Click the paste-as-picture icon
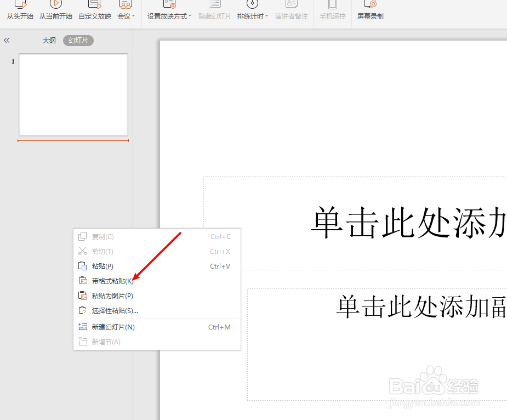Screen dimensions: 507x420 83,296
